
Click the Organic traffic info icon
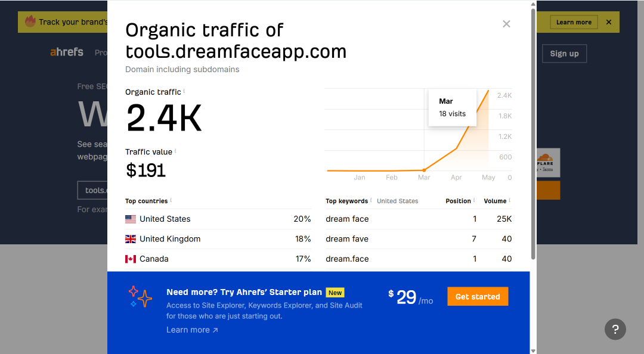click(x=184, y=91)
